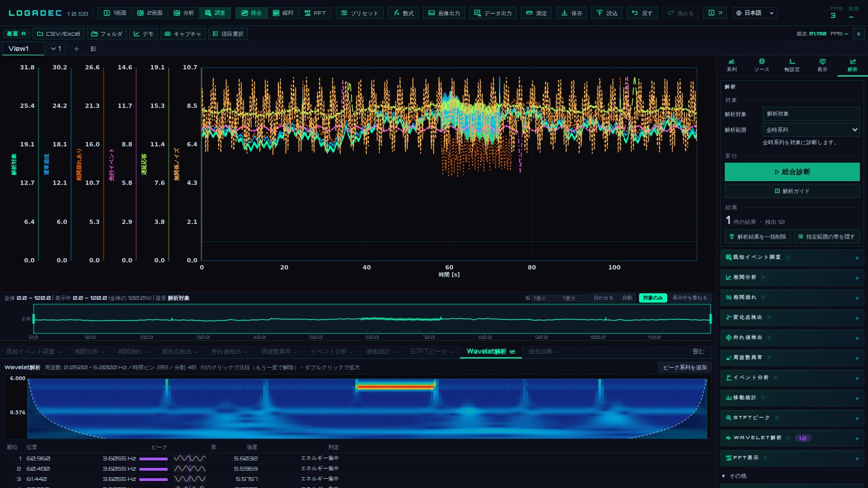Toggle the 対象のみ overview option
Screen dimensions: 868x488
pyautogui.click(x=653, y=298)
